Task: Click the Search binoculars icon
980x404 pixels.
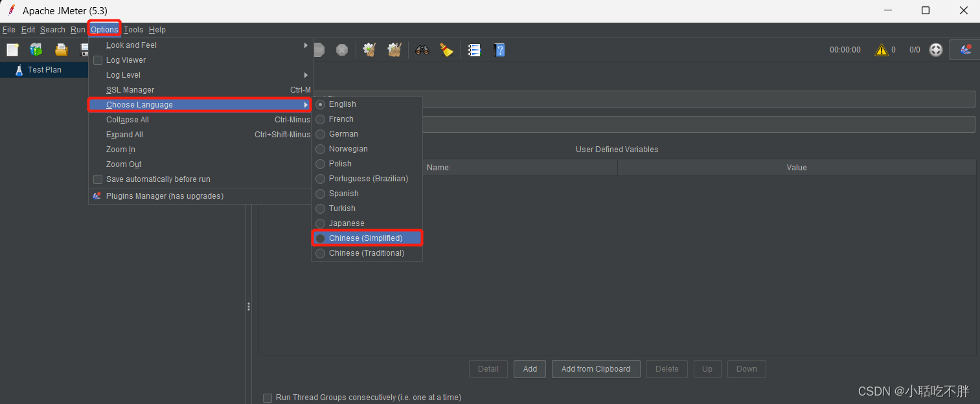Action: pos(422,50)
